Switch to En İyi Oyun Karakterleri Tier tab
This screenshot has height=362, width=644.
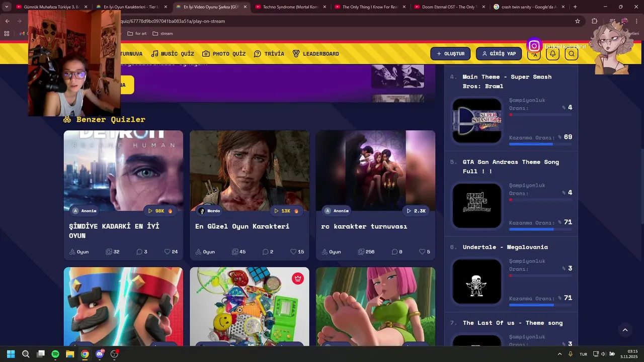point(131,7)
